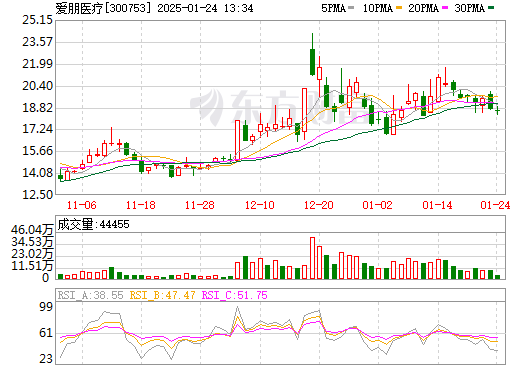The width and height of the screenshot is (520, 365).
Task: Click the 12-10 date label
Action: [x=260, y=205]
